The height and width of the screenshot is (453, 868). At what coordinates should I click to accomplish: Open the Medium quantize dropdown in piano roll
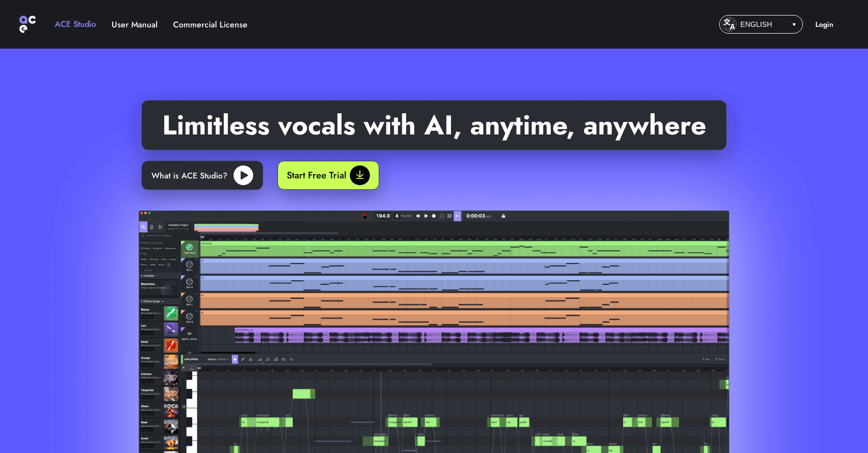coord(218,359)
